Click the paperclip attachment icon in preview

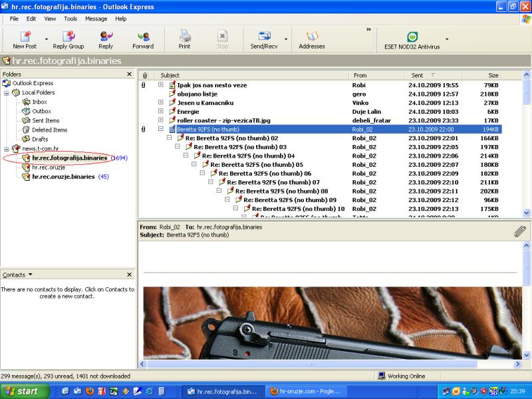tap(519, 231)
